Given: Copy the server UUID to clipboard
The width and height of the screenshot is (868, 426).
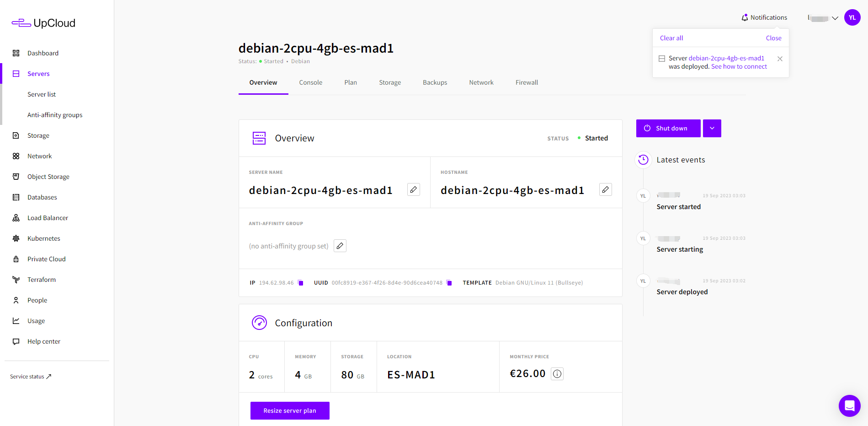Looking at the screenshot, I should (449, 283).
